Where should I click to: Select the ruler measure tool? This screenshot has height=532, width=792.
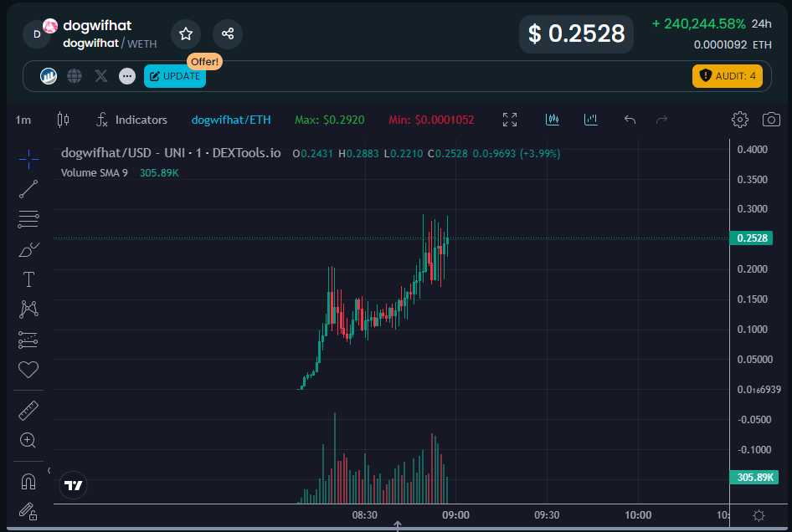point(28,411)
